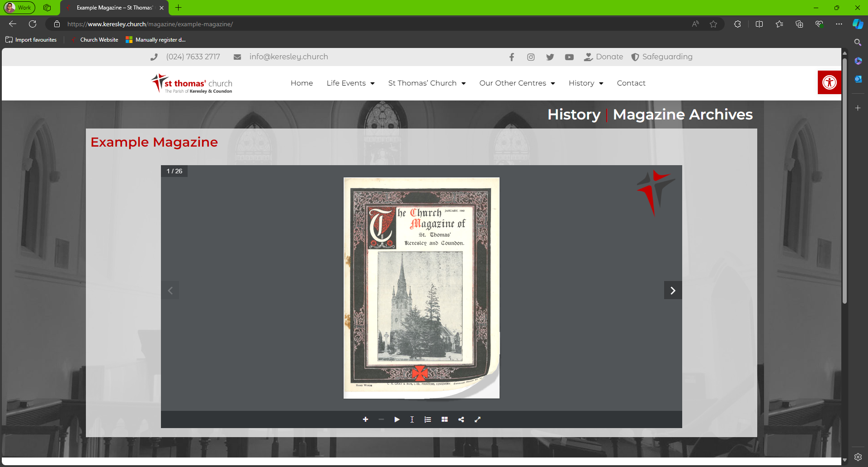Screen dimensions: 868x467
Task: Go to the Contact page
Action: (631, 83)
